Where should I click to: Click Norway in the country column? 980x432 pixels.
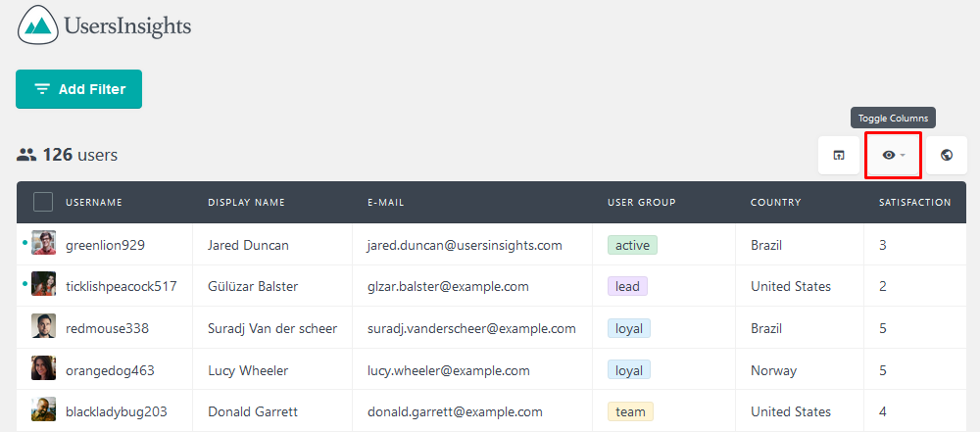click(774, 370)
